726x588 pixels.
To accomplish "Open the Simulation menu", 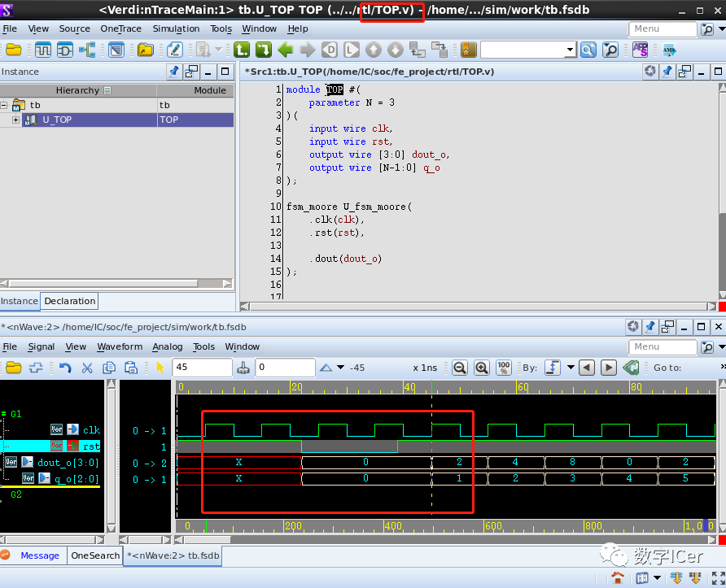I will click(x=176, y=28).
